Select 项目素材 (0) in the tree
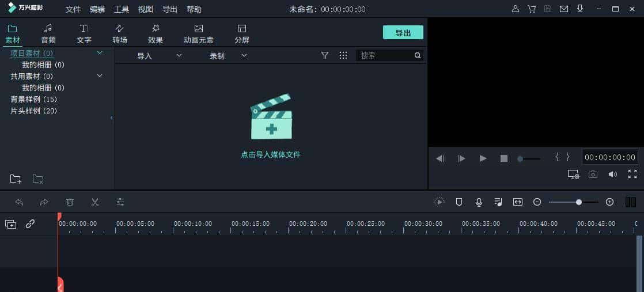The image size is (644, 292). [x=32, y=54]
